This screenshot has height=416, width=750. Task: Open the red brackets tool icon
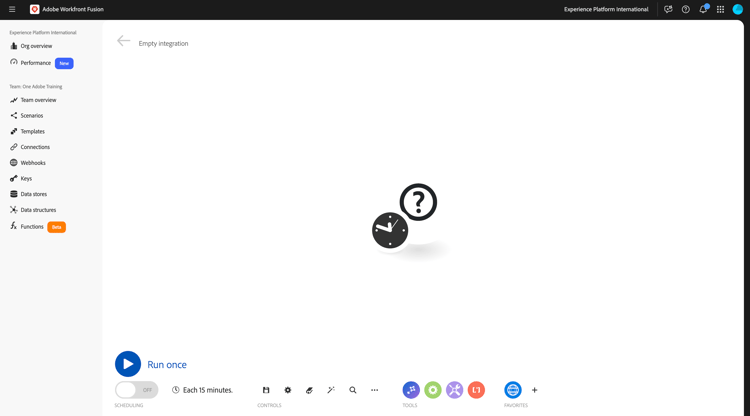[x=476, y=390]
